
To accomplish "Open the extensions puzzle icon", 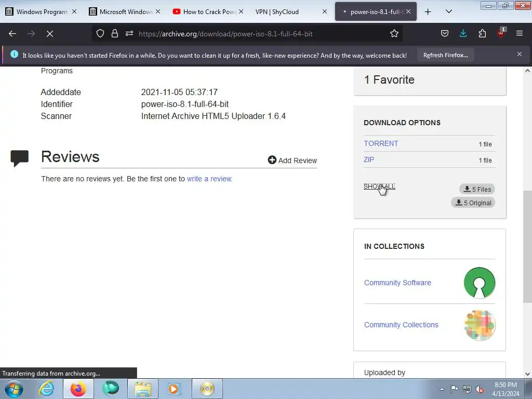I will (x=482, y=33).
